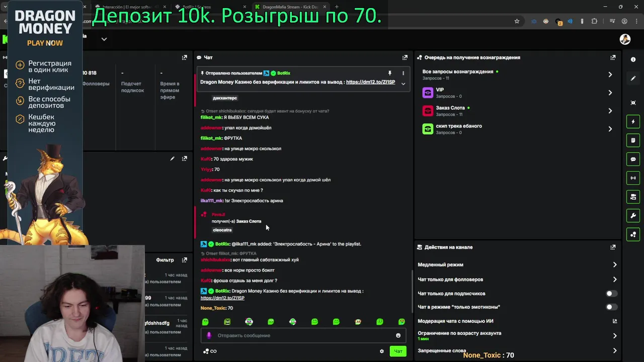Image resolution: width=644 pixels, height=362 pixels.
Task: Open the dropdown chevron near channel name
Action: [x=104, y=39]
